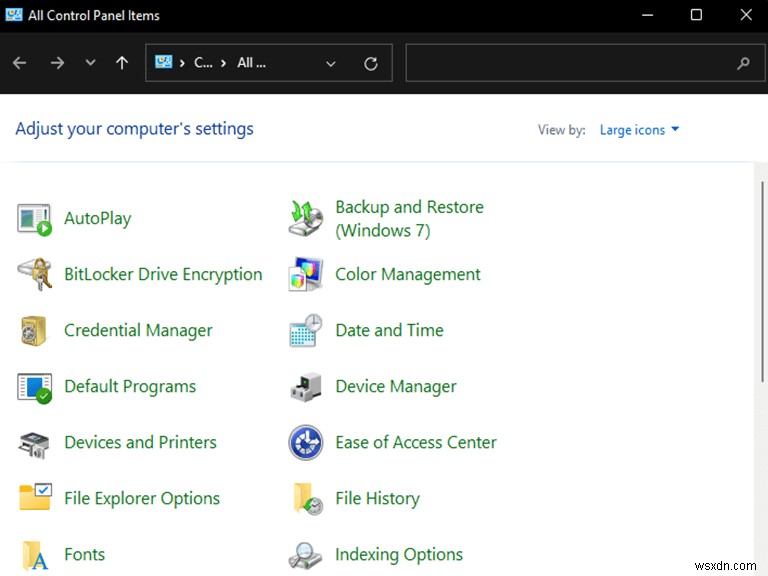Open the View by Large icons dropdown
The width and height of the screenshot is (768, 576).
click(x=639, y=130)
